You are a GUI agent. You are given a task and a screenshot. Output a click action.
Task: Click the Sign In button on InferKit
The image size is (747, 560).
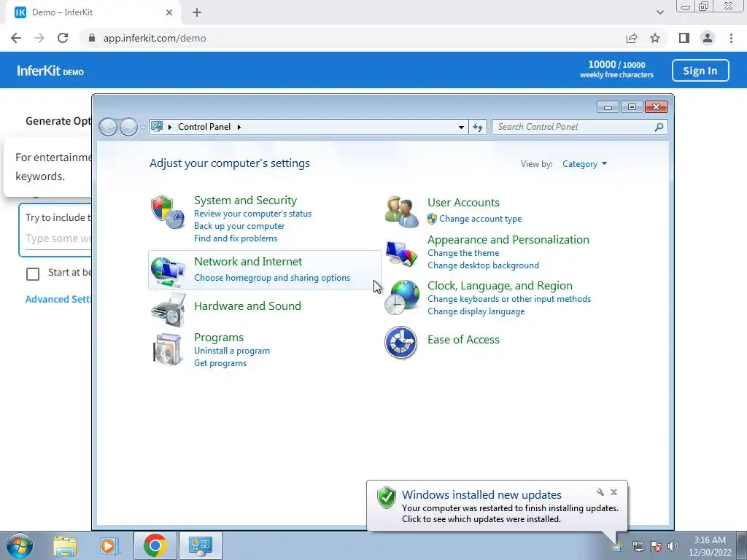click(x=700, y=71)
